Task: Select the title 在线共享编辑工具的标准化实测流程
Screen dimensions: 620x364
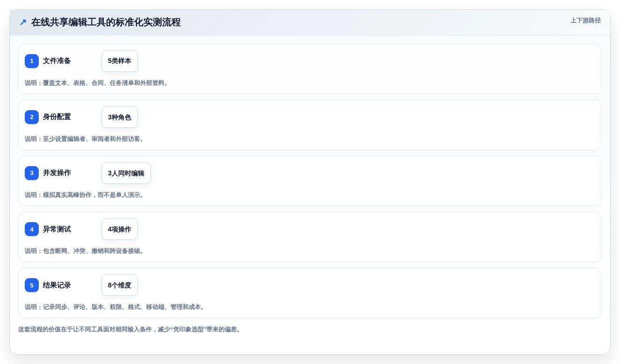Action: point(106,22)
